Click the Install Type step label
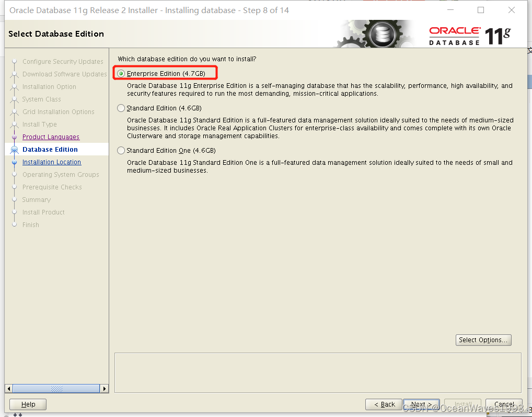Viewport: 532px width, 417px height. 39,125
